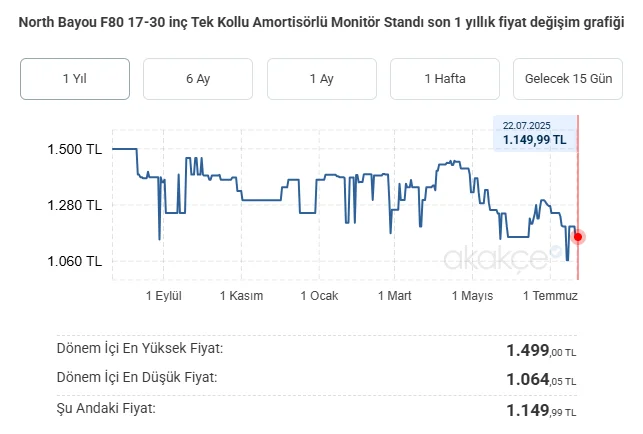Click the red current-price dot on the chart
Viewport: 643px width, 434px height.
(578, 237)
